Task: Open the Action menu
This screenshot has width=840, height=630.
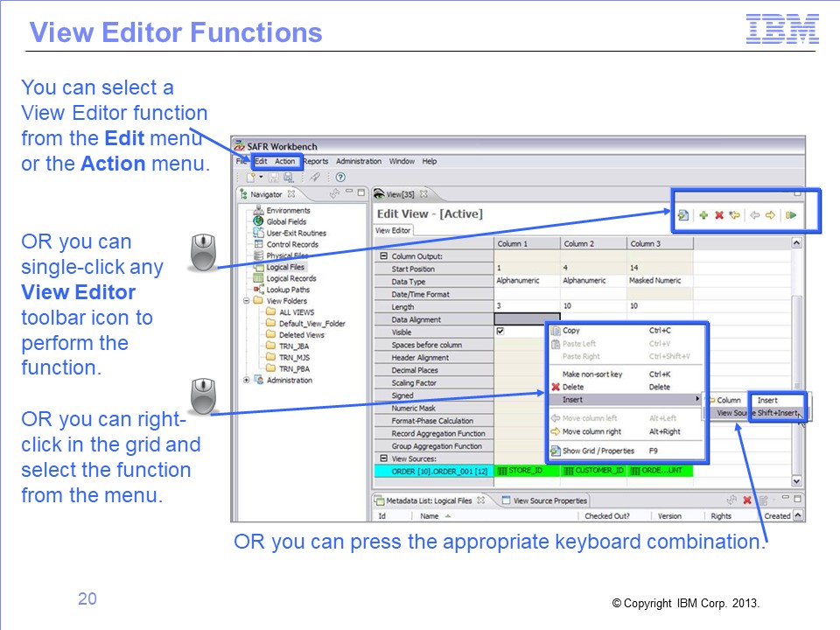Action: [x=285, y=161]
